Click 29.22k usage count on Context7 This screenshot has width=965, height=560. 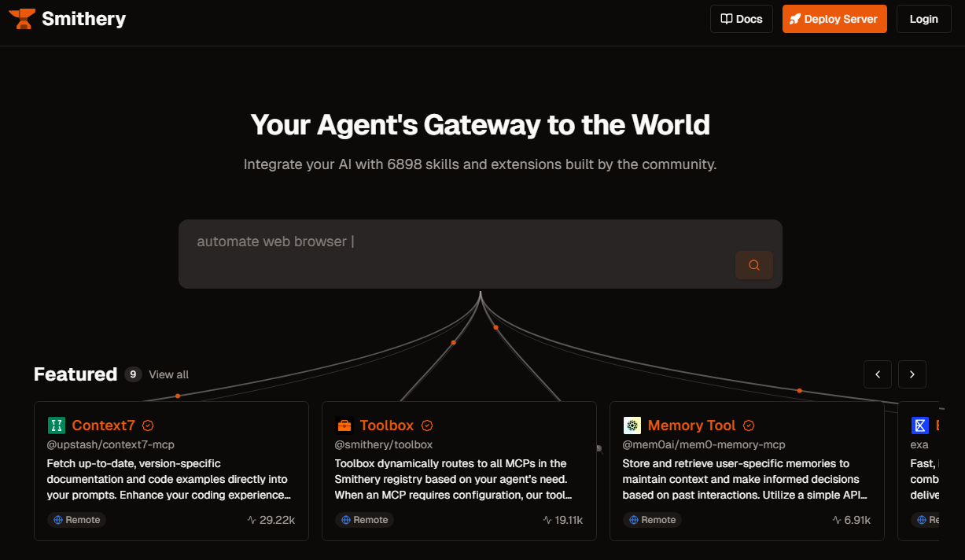click(x=271, y=520)
